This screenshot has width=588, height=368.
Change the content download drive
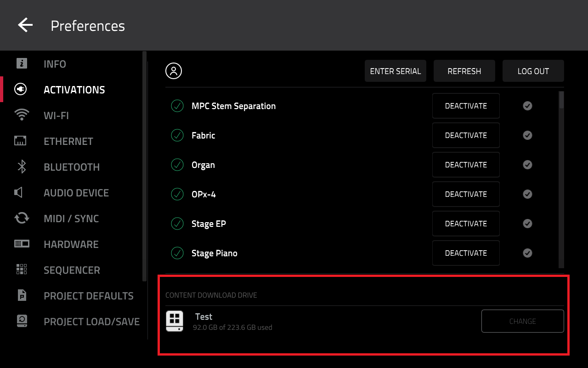coord(523,321)
